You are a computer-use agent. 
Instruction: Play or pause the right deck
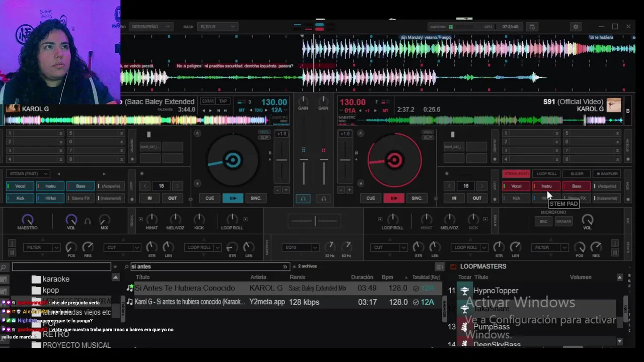pos(394,198)
